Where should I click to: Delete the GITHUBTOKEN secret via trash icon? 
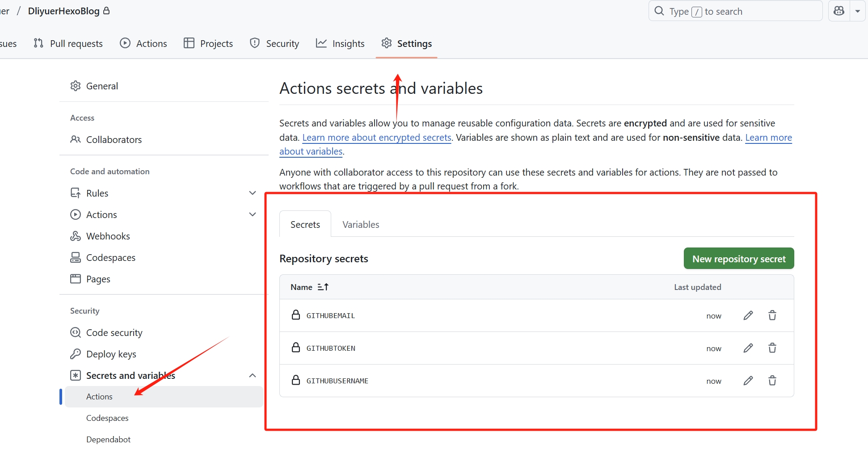coord(772,348)
